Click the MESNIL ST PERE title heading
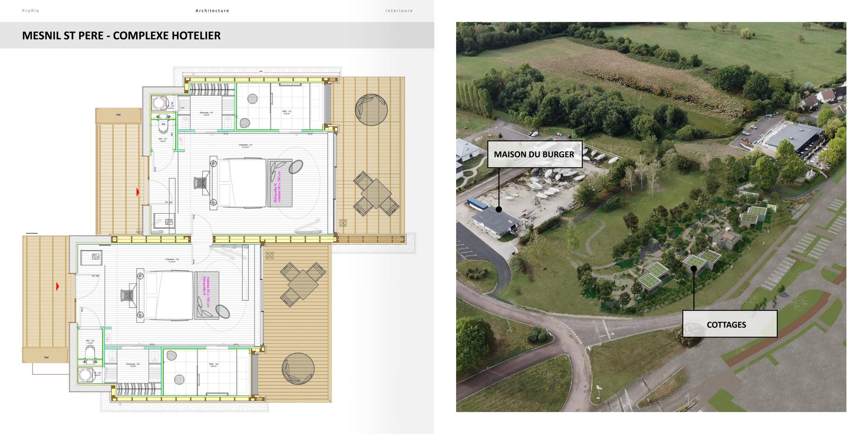The height and width of the screenshot is (434, 868). click(x=121, y=36)
